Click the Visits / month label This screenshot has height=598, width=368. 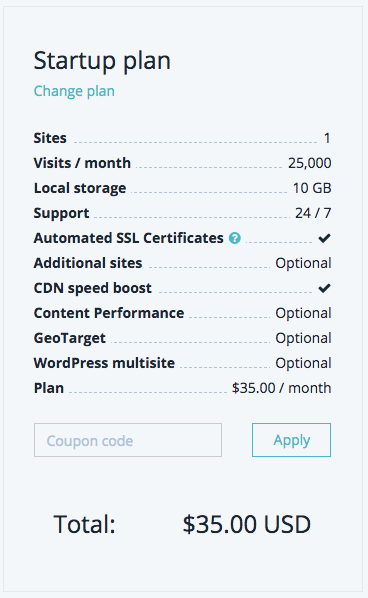(x=82, y=163)
